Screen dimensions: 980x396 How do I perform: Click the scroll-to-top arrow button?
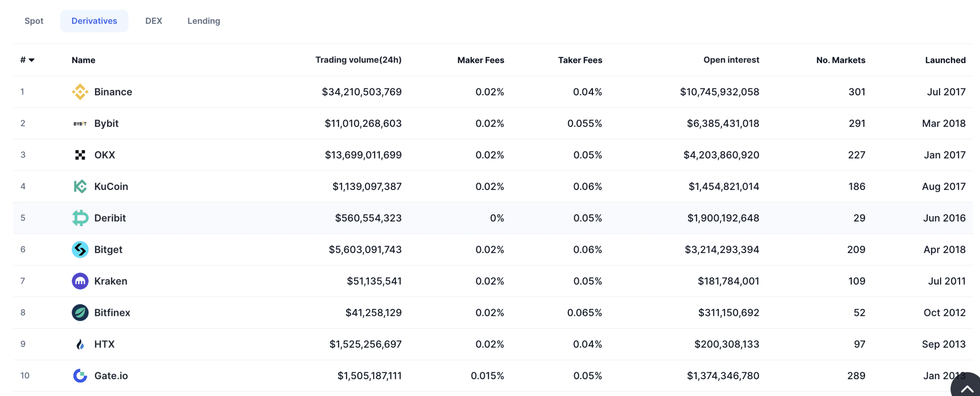[967, 388]
